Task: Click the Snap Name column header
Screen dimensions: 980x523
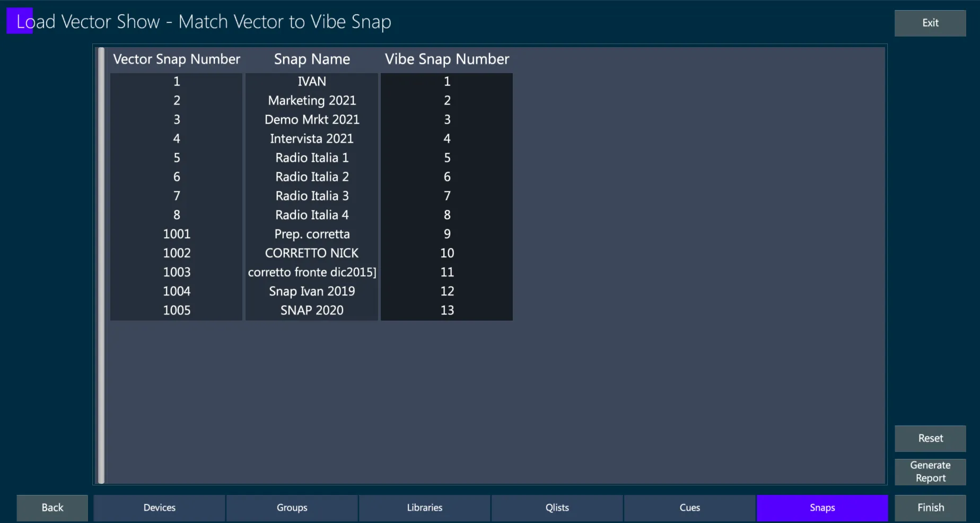Action: click(312, 59)
